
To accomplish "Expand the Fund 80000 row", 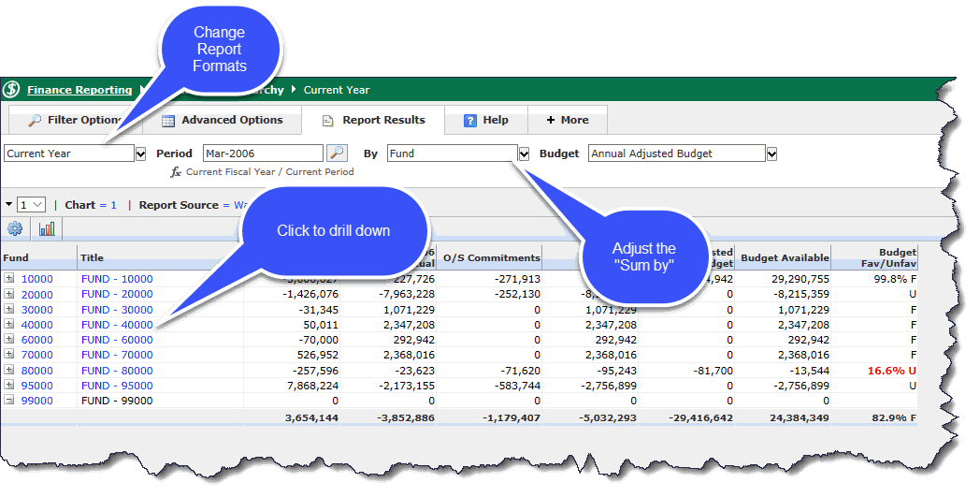I will coord(9,371).
